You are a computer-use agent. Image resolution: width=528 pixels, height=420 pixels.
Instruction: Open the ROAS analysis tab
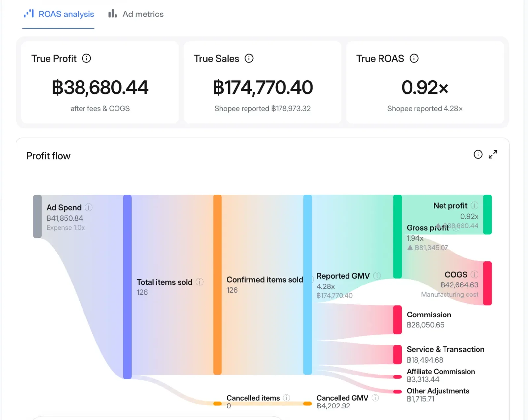[x=59, y=14]
